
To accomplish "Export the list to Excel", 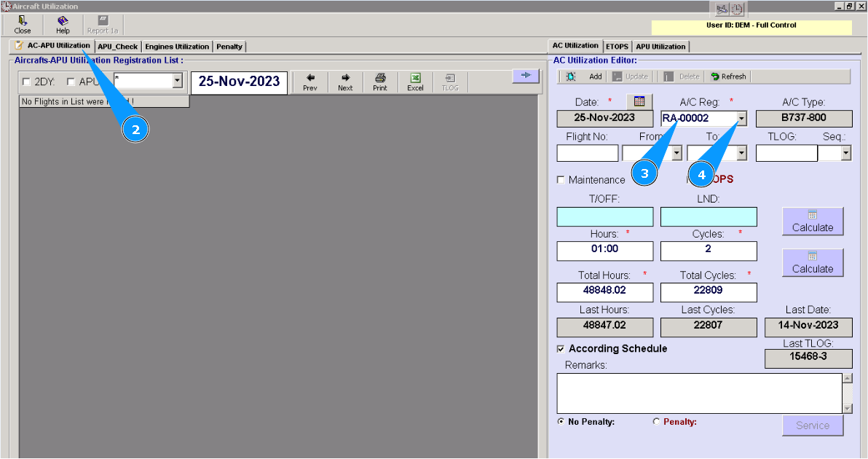I will [415, 82].
